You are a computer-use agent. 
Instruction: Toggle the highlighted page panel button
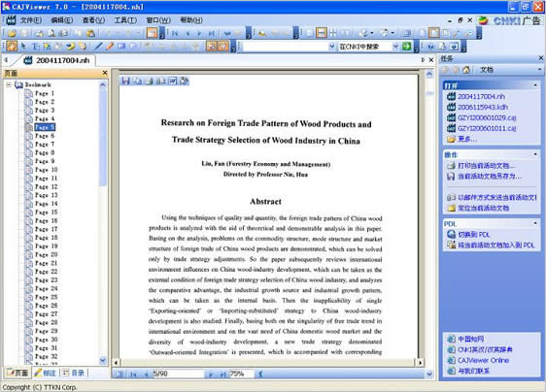point(153,33)
